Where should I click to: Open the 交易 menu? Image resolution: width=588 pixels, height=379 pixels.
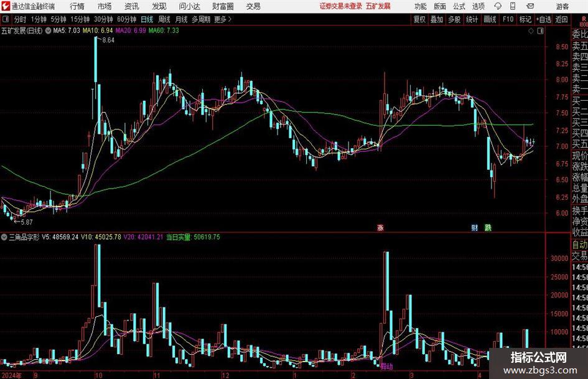pyautogui.click(x=253, y=6)
